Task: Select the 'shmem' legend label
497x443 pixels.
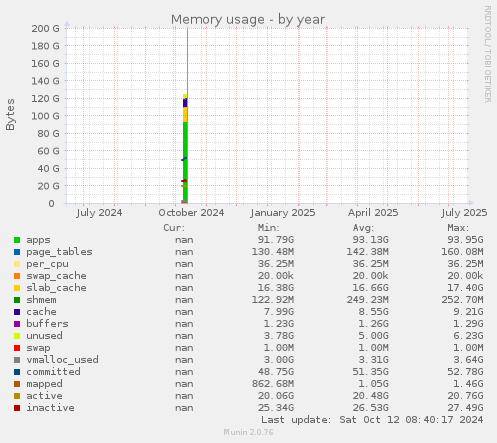Action: [x=41, y=300]
